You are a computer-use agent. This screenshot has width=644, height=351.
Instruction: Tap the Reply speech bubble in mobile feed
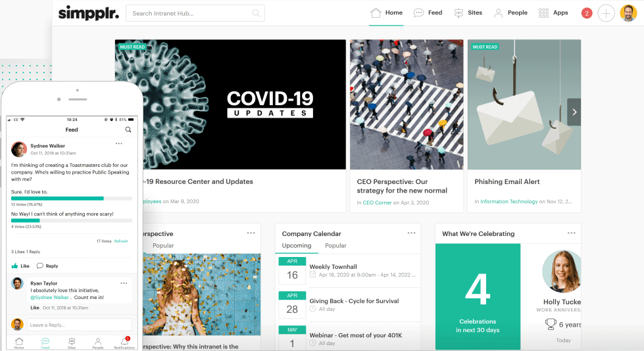click(40, 266)
